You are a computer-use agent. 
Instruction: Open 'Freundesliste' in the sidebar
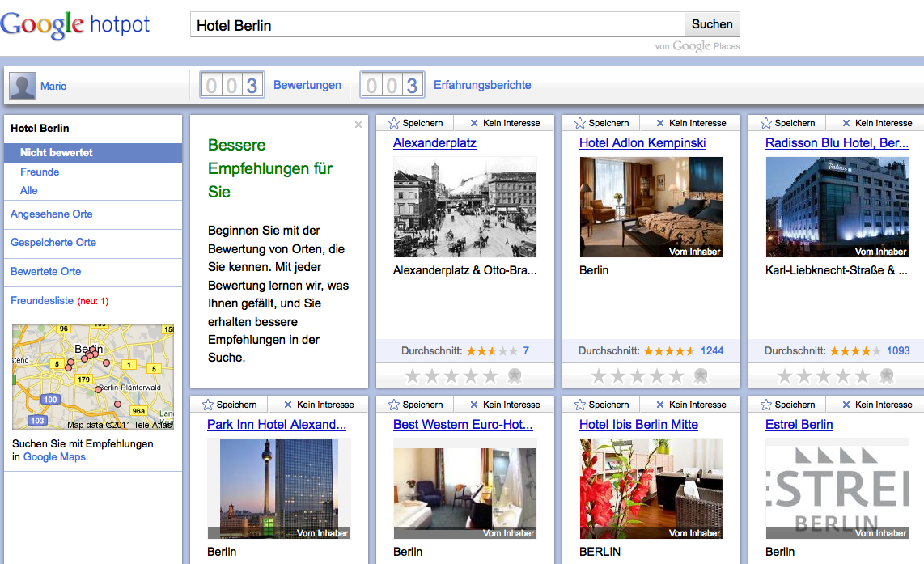[42, 300]
